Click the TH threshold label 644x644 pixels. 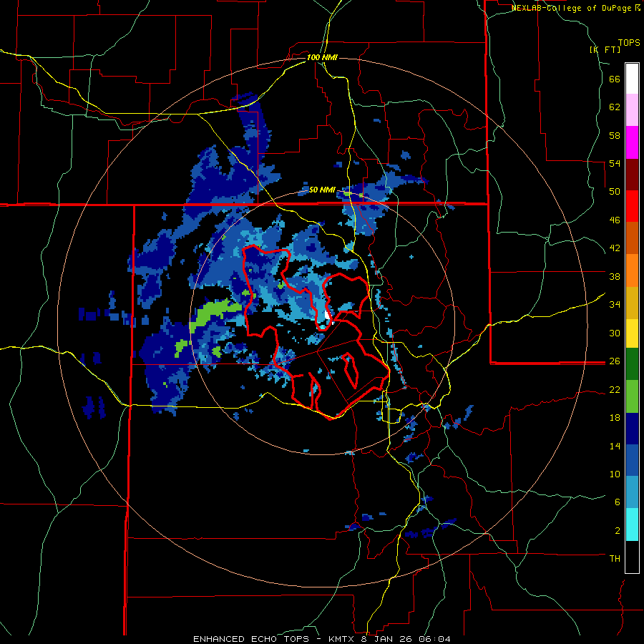click(x=615, y=559)
